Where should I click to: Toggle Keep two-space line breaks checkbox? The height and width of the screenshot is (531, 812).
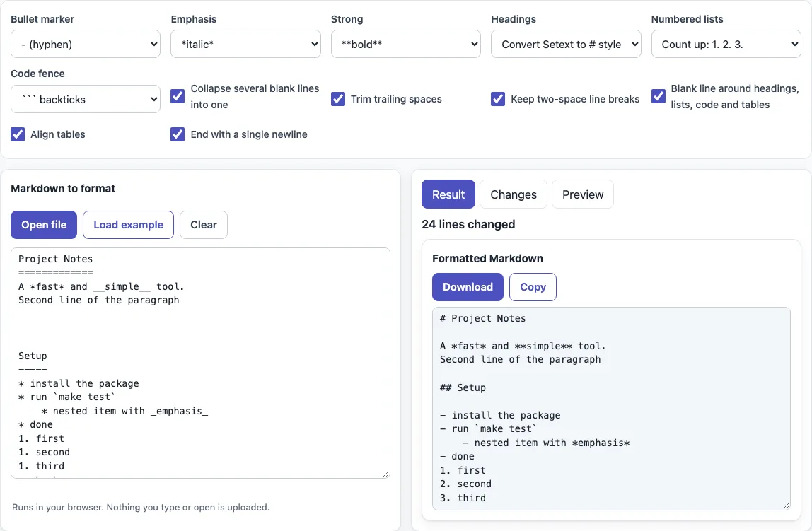point(498,99)
